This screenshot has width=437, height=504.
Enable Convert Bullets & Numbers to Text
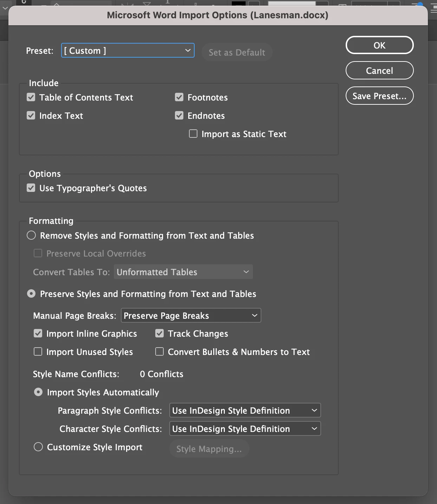(159, 351)
